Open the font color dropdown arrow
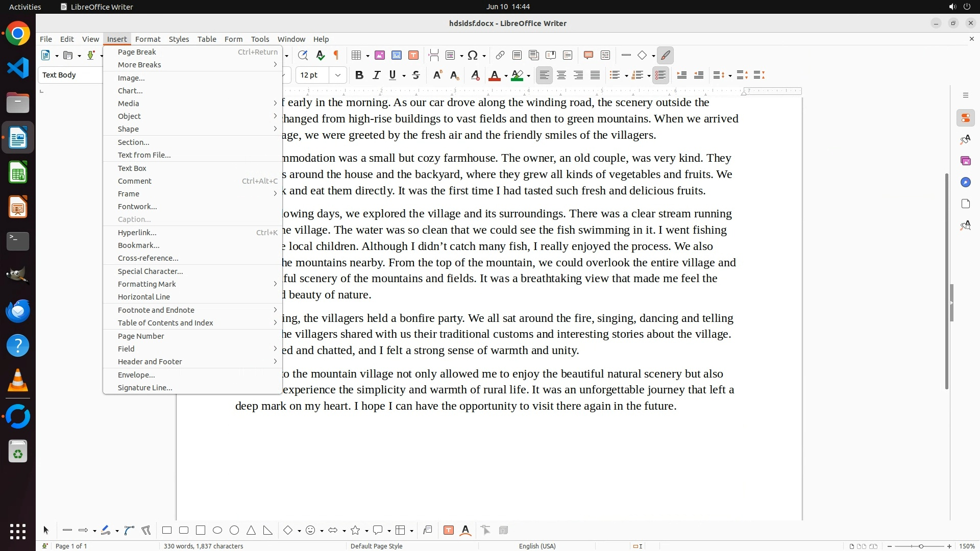Screen dimensions: 980x551 tap(506, 76)
